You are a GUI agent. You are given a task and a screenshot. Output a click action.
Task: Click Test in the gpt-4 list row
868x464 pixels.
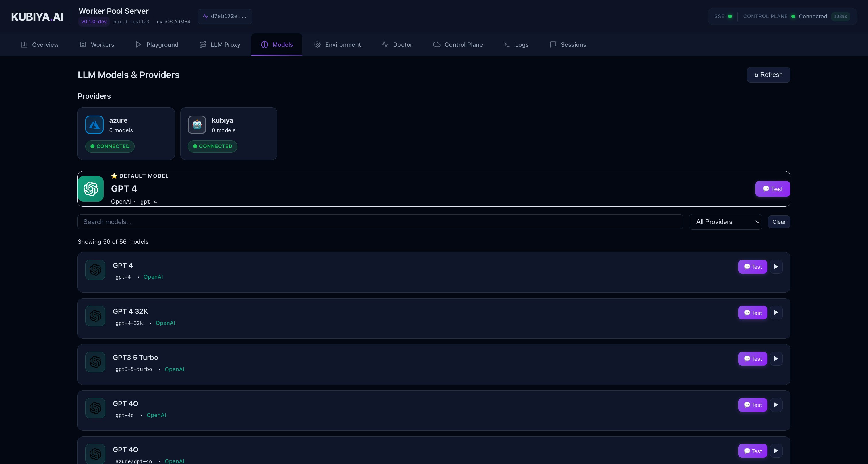point(752,267)
